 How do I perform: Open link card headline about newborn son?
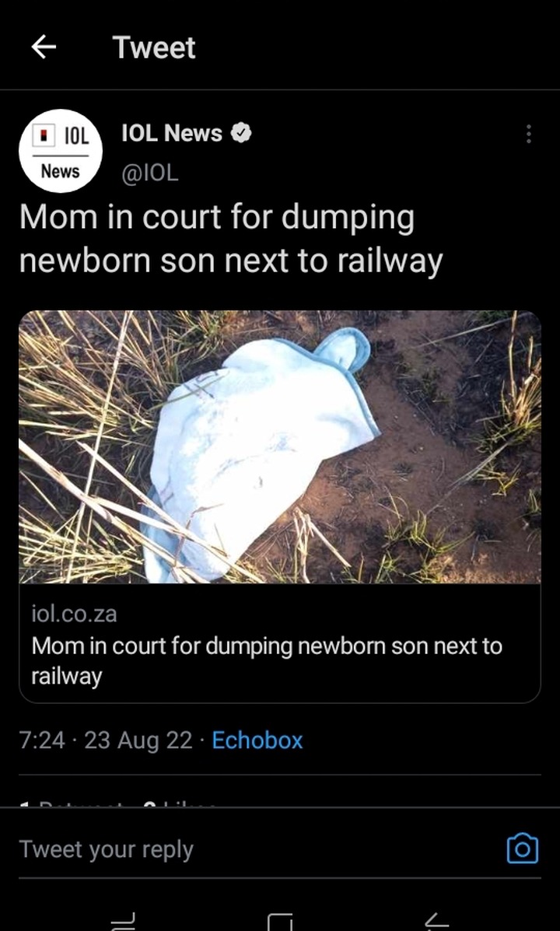click(267, 660)
